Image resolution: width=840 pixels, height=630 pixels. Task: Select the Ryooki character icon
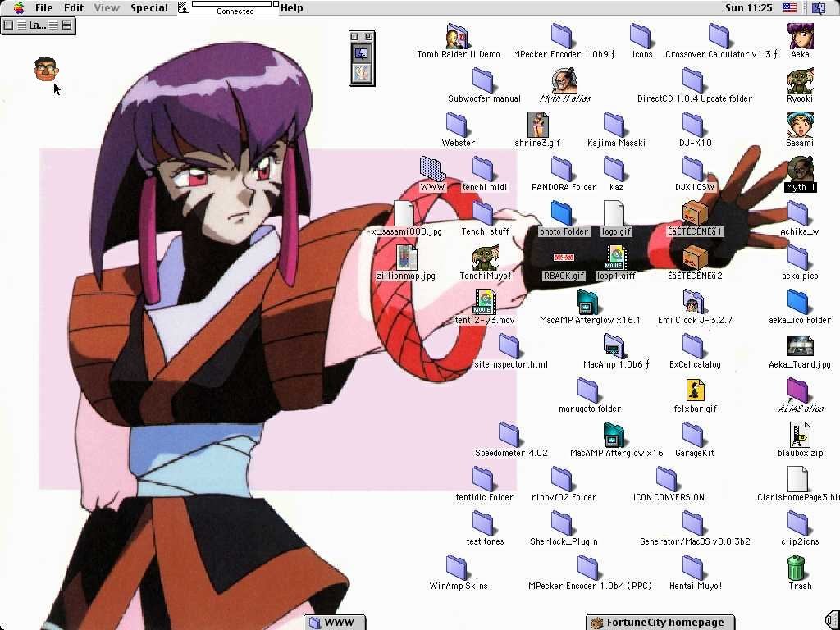click(x=800, y=80)
